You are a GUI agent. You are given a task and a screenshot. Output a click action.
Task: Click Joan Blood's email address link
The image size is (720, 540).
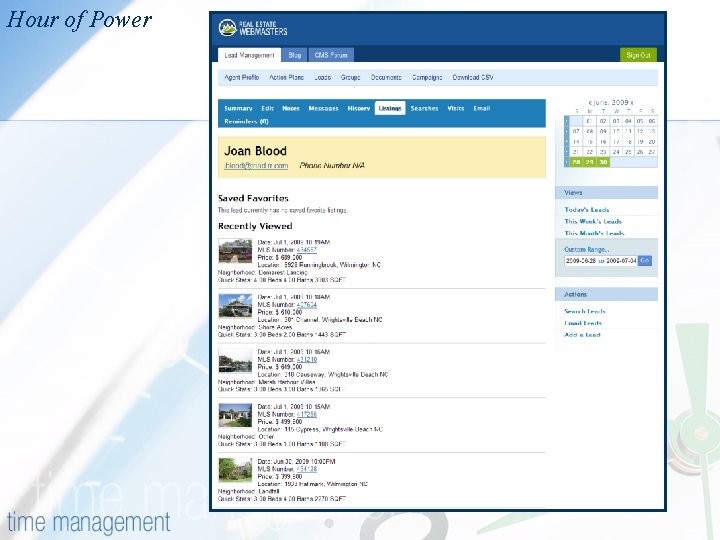point(256,165)
